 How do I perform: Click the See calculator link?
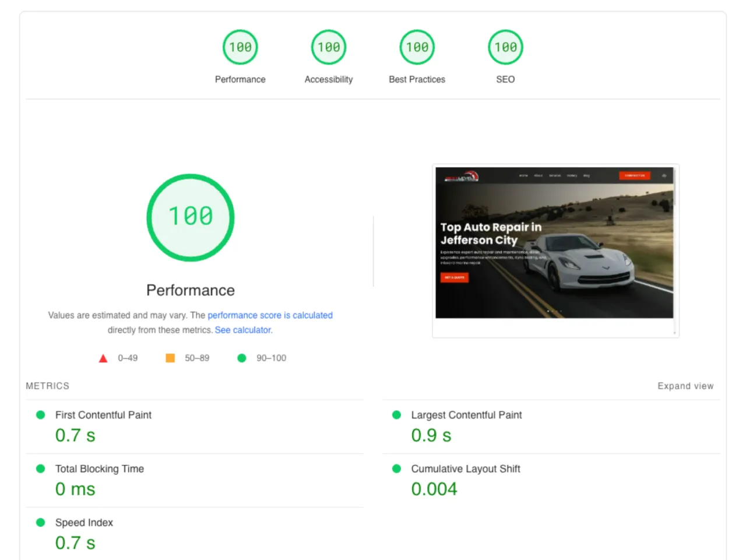point(242,330)
